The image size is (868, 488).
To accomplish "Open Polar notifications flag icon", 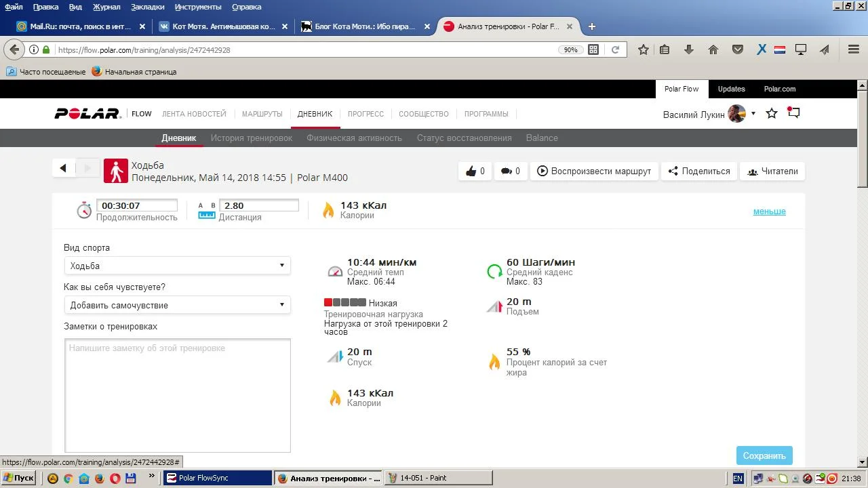I will 793,113.
